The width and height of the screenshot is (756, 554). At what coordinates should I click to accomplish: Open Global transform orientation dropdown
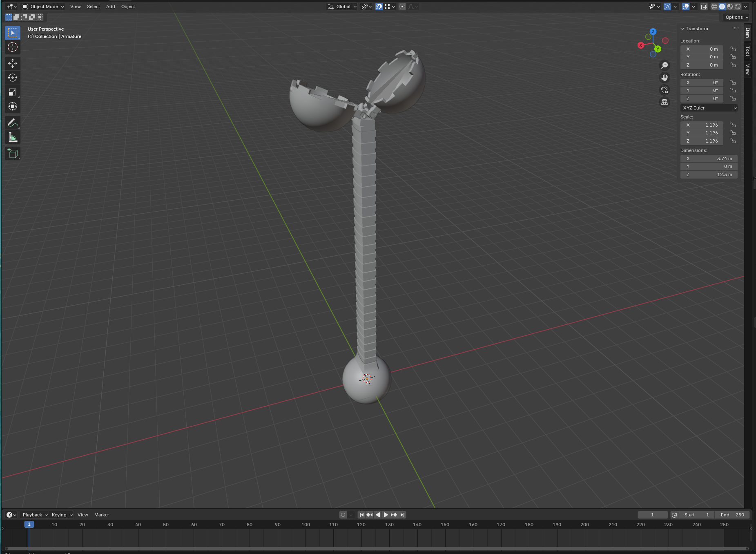tap(342, 7)
